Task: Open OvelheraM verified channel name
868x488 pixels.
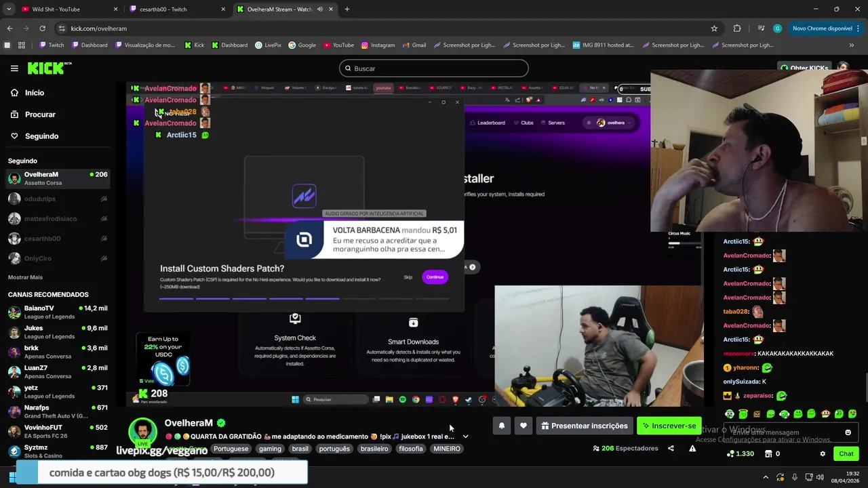Action: (189, 423)
